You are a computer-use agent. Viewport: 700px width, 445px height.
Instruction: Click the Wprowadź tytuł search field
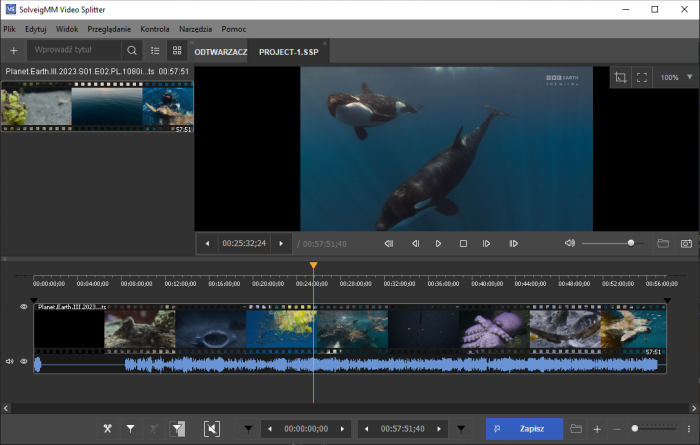point(74,50)
